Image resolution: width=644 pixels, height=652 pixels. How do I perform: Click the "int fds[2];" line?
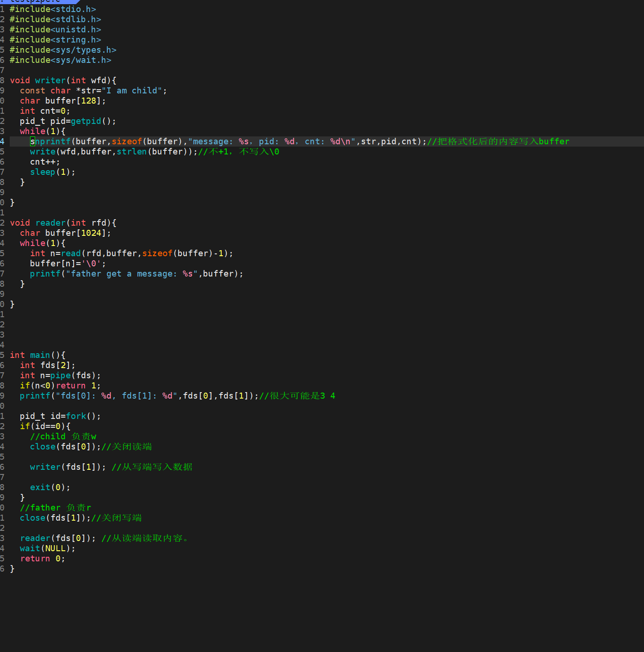[48, 365]
